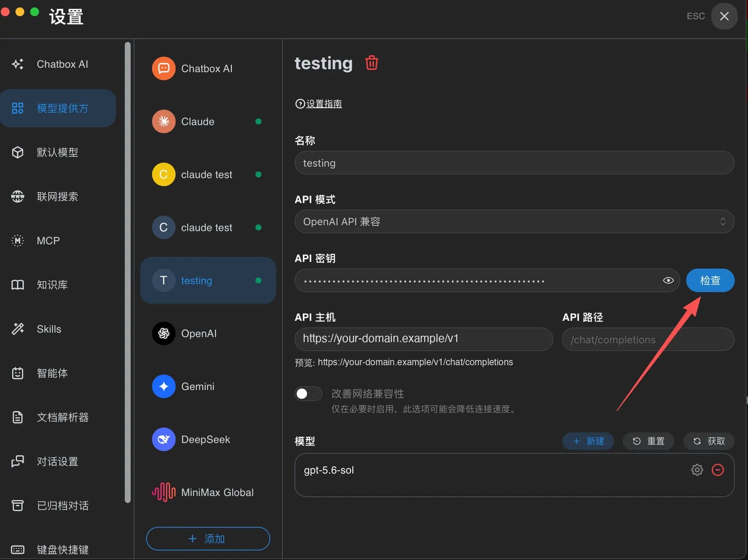The width and height of the screenshot is (748, 560).
Task: Toggle the 改善网络兼容性 switch
Action: point(309,394)
